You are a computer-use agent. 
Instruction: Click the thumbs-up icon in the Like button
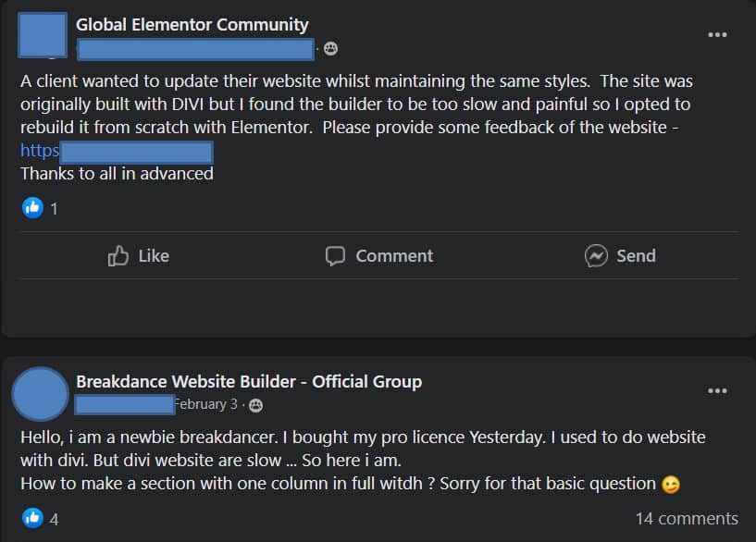118,256
